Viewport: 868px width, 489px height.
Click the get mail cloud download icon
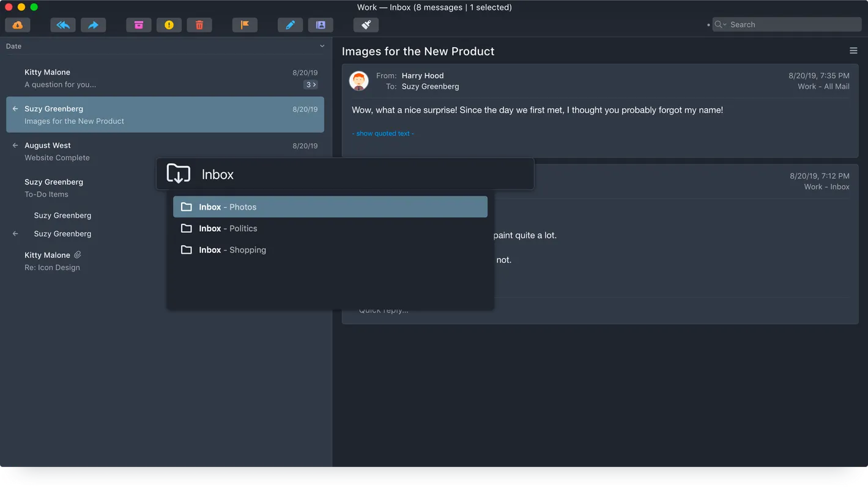[x=18, y=25]
